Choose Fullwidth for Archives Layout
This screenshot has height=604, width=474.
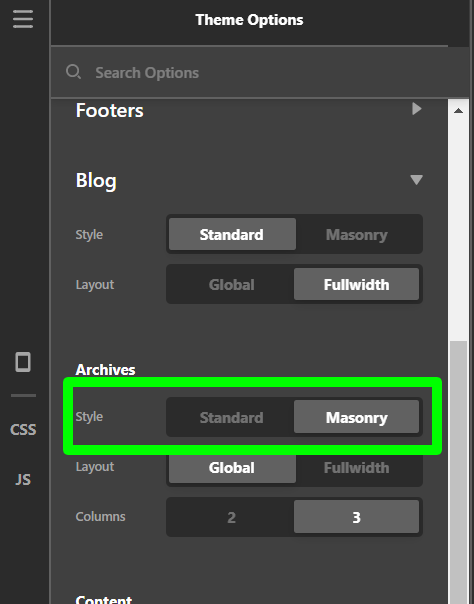(357, 468)
